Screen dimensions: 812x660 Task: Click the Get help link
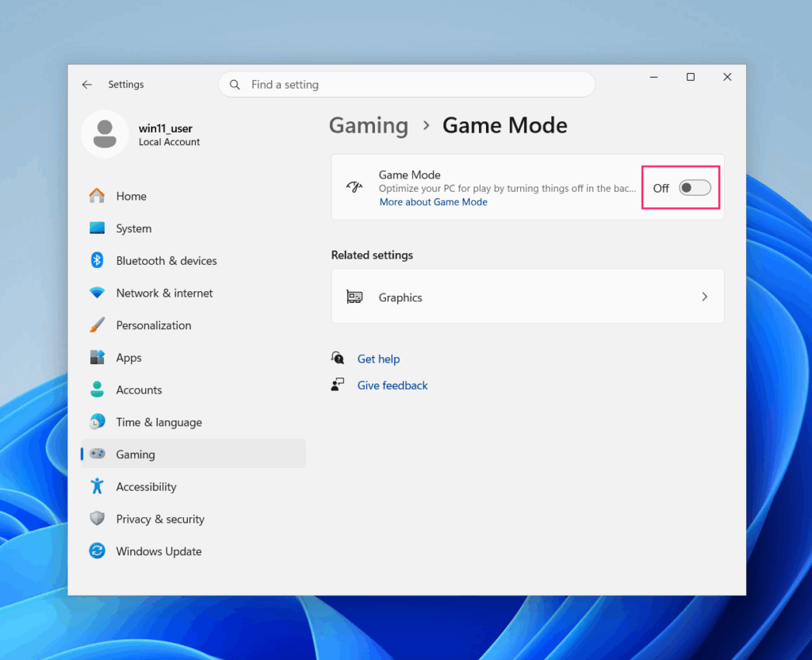378,359
